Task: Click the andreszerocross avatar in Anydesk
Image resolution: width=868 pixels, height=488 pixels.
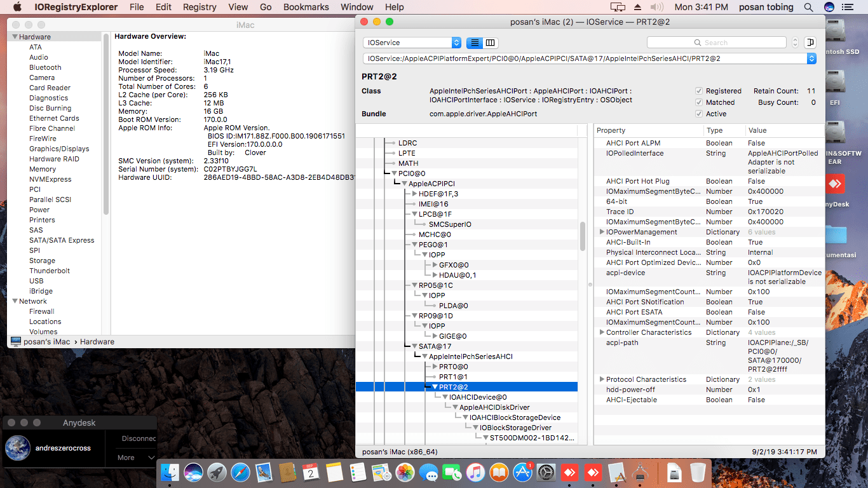Action: (17, 448)
